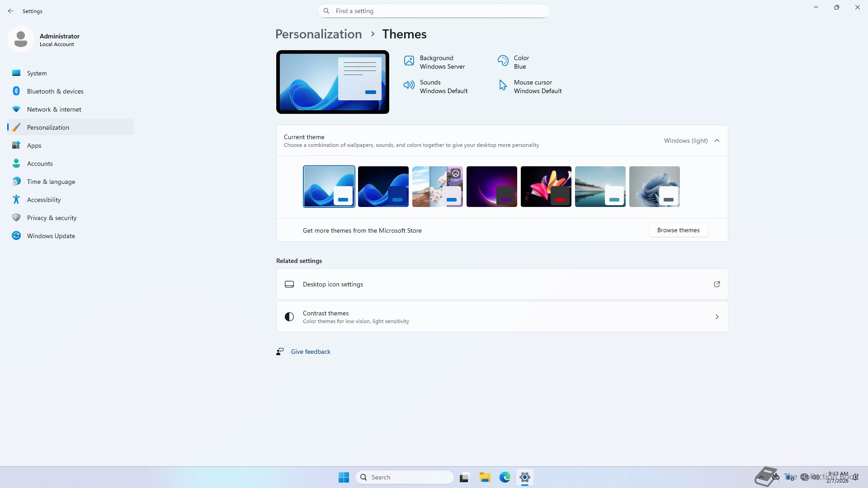Click the back arrow in Settings
Viewport: 868px width, 488px height.
click(x=11, y=11)
